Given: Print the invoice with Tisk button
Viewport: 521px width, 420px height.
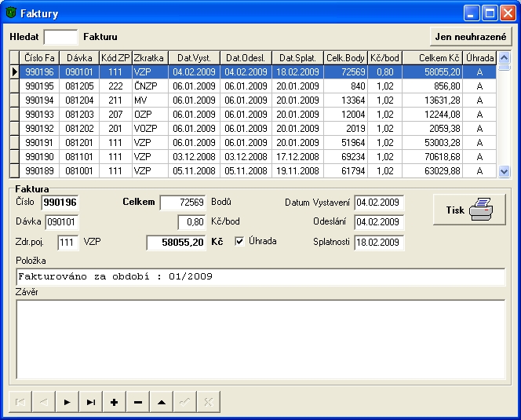Looking at the screenshot, I should pos(469,210).
